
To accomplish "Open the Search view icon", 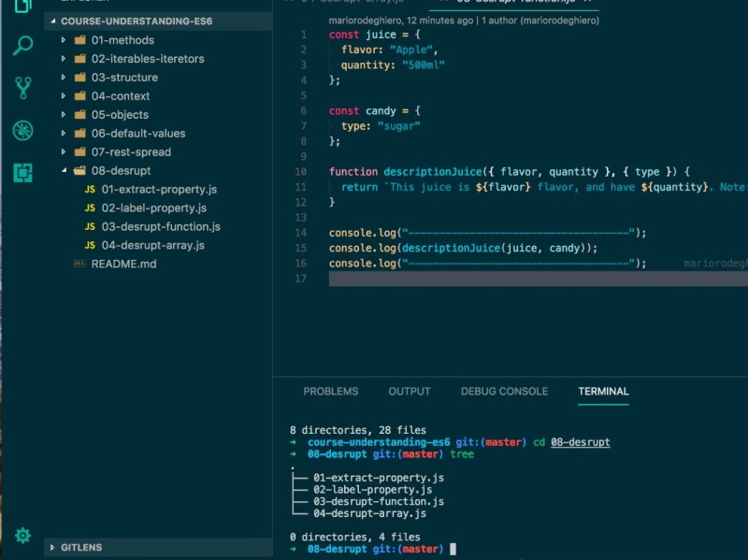I will tap(22, 45).
